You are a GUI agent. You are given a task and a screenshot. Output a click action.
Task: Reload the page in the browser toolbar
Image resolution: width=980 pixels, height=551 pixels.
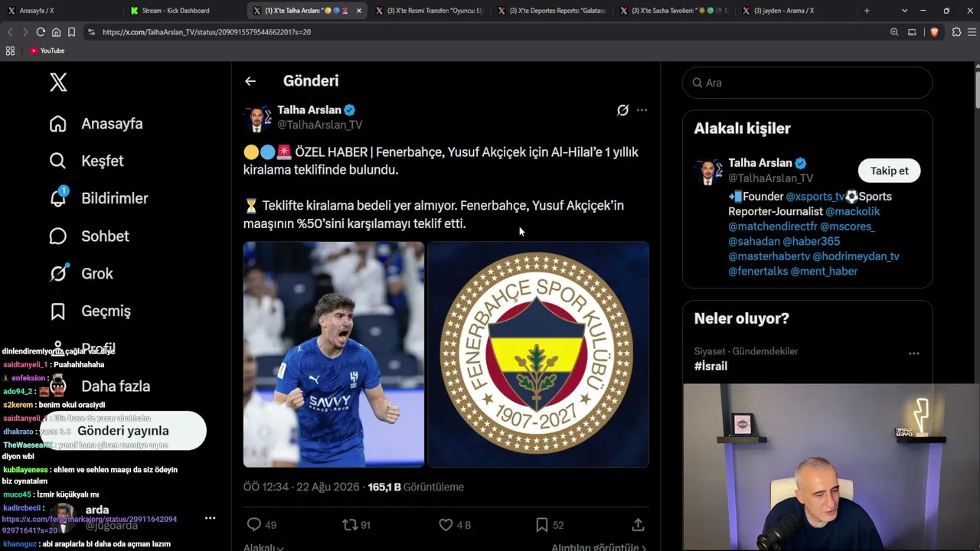(x=41, y=32)
